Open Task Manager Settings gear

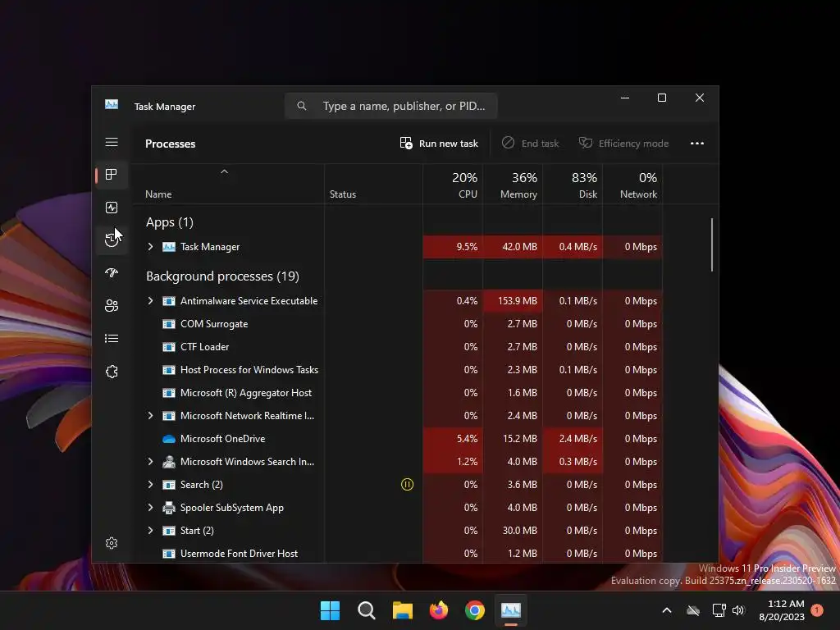pos(112,543)
